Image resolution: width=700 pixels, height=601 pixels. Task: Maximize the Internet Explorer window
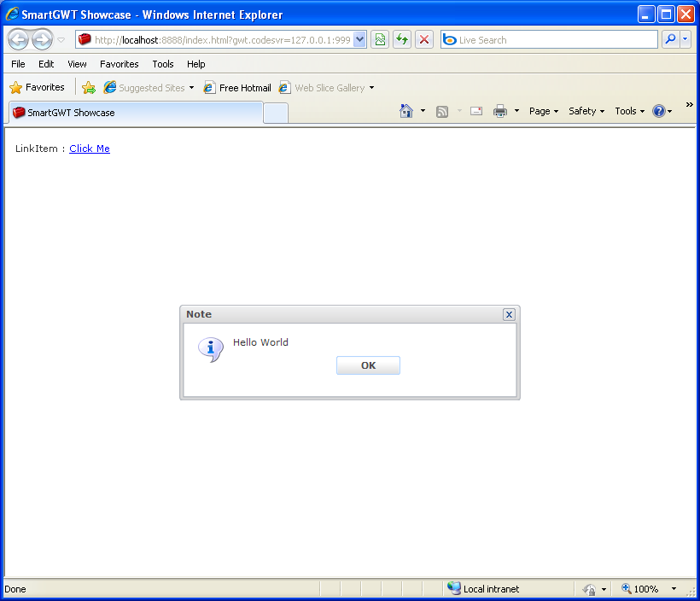tap(666, 15)
